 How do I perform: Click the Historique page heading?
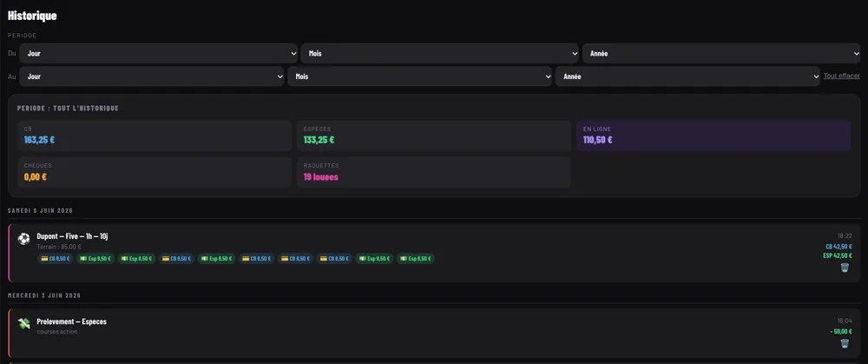pos(32,16)
